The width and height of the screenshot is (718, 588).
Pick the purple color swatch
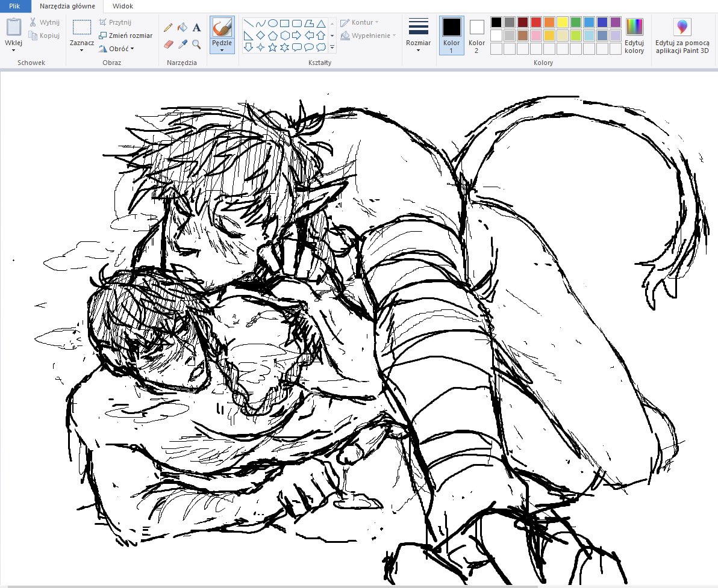pyautogui.click(x=616, y=22)
